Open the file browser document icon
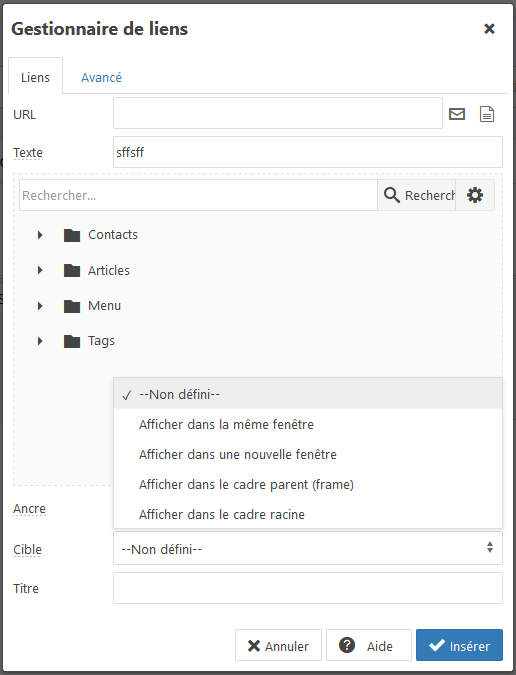This screenshot has width=516, height=675. click(x=487, y=114)
